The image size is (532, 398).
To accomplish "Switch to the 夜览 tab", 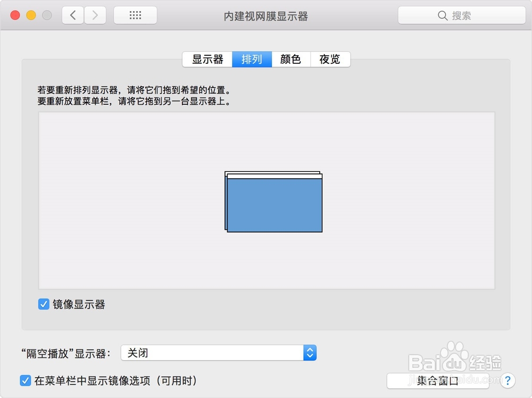I will click(x=330, y=60).
